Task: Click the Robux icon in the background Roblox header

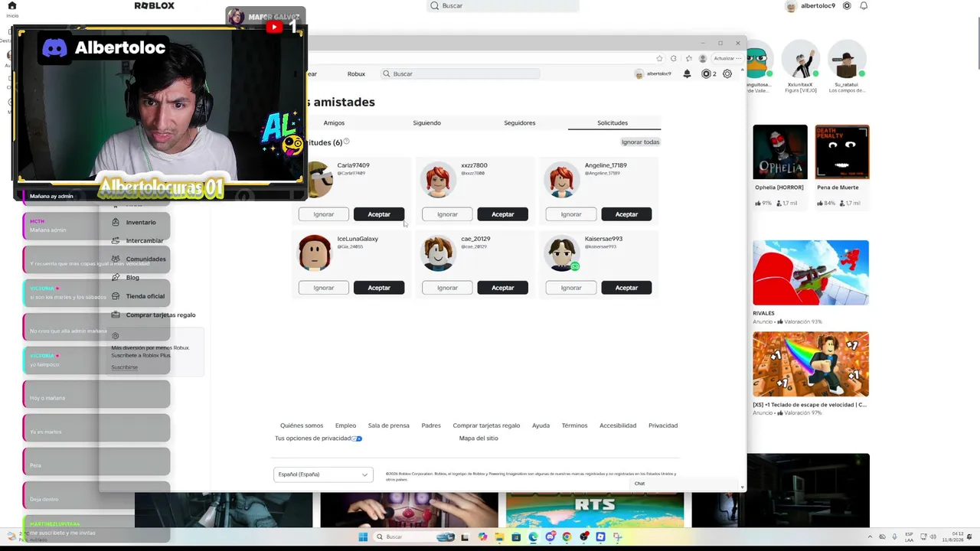Action: click(847, 5)
